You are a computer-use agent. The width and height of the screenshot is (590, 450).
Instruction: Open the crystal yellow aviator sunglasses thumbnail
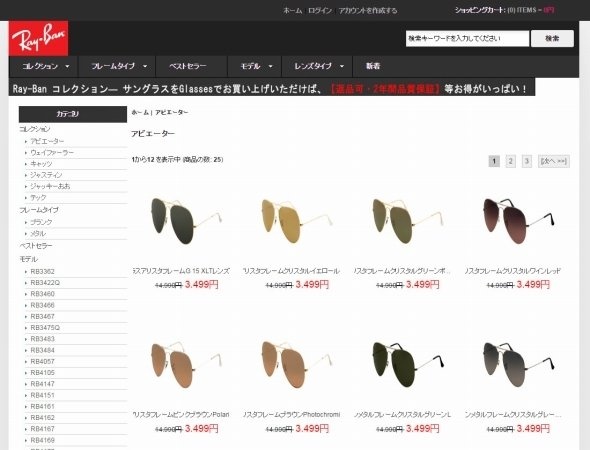tap(293, 221)
